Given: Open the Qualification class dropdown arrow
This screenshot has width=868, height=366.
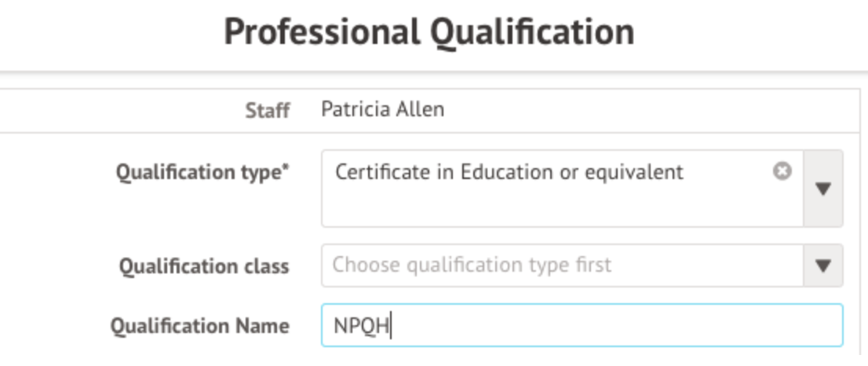Looking at the screenshot, I should (823, 265).
